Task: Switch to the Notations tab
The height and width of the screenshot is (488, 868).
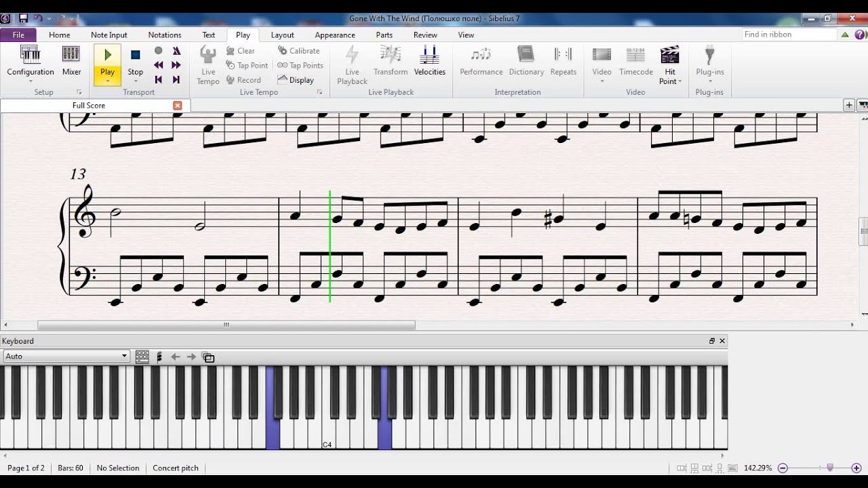Action: (x=165, y=35)
